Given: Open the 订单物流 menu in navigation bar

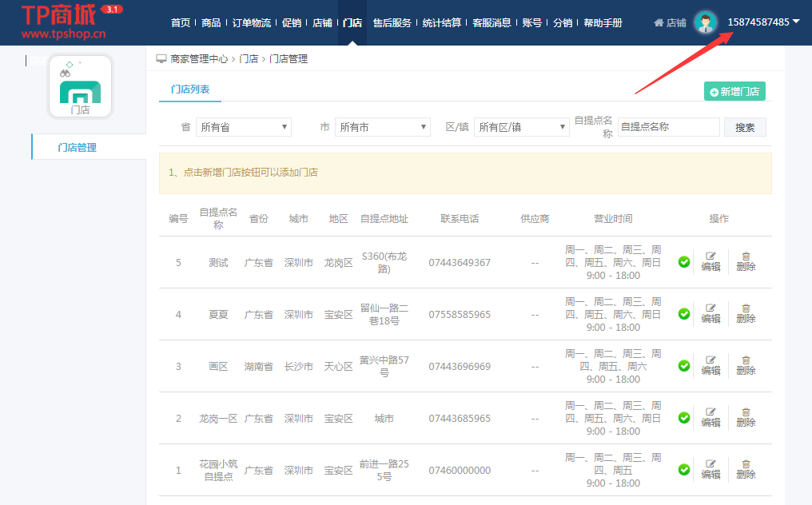Looking at the screenshot, I should (251, 23).
